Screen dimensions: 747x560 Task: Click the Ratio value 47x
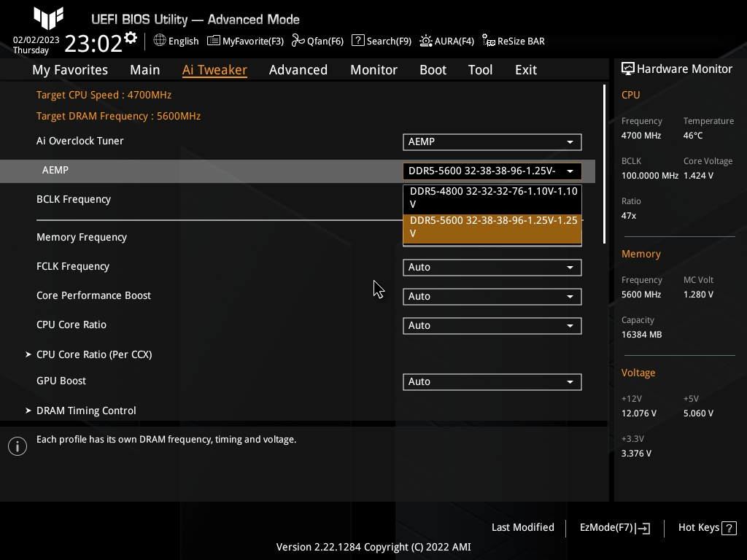pos(629,216)
